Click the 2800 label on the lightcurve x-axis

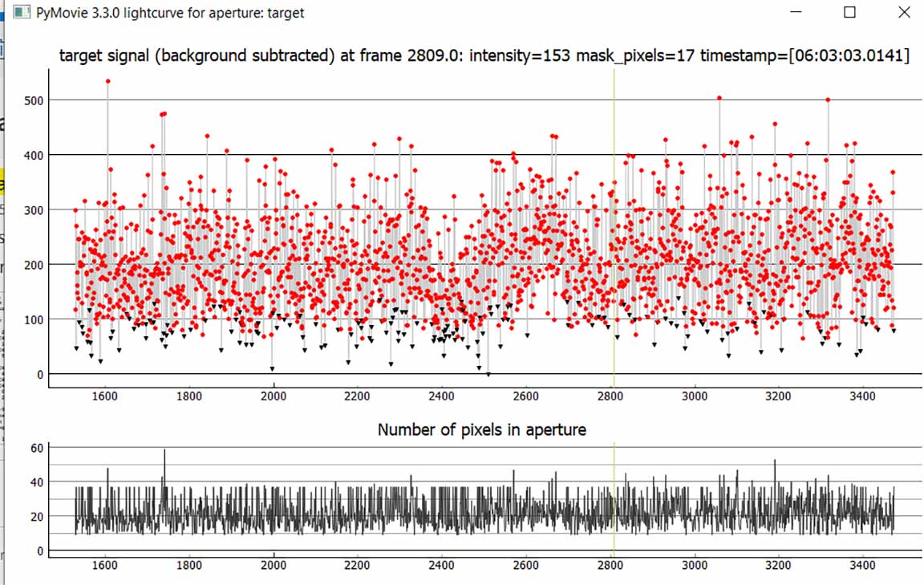coord(610,396)
